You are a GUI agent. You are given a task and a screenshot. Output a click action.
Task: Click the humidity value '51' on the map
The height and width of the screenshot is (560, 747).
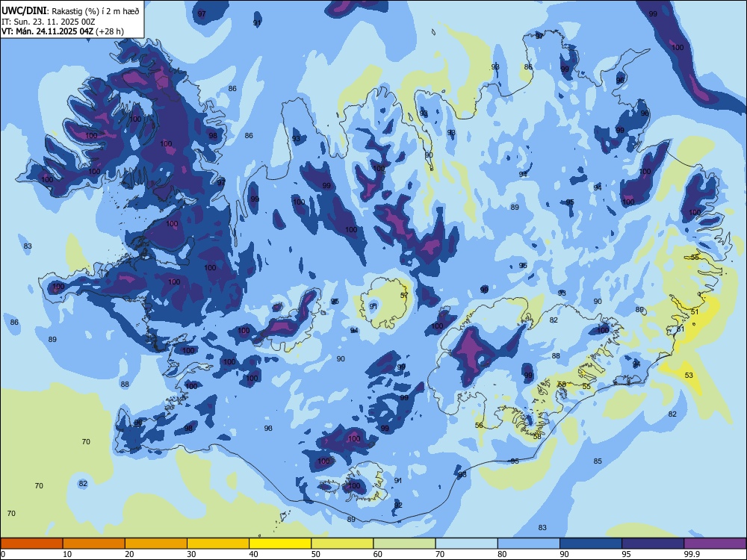pos(695,312)
